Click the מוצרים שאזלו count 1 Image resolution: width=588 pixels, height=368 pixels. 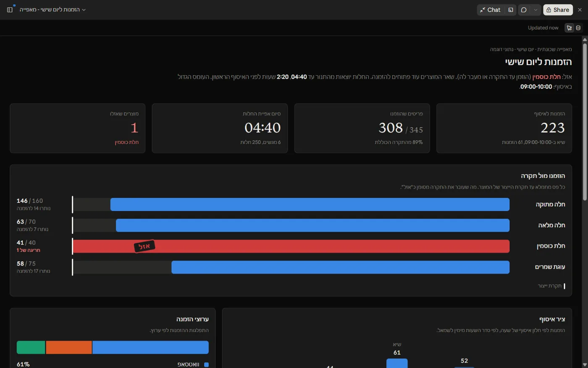point(134,127)
